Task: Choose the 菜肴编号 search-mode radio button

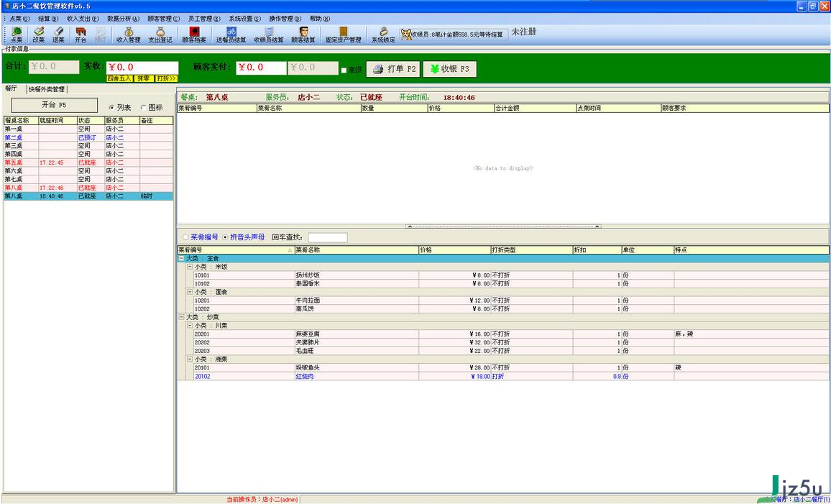Action: (x=185, y=237)
